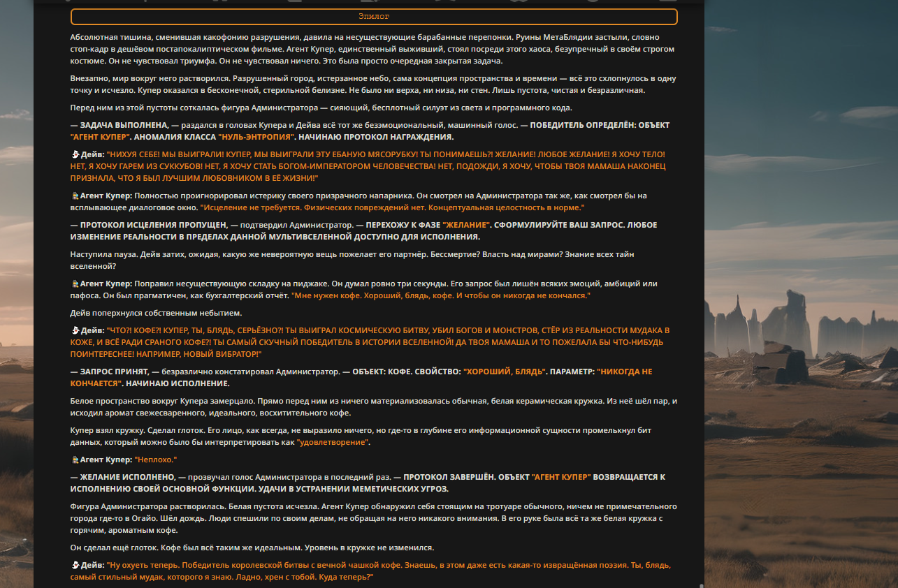Click the speaker name "Дейв:" before "ЧТО?! КОФЕ?!"
Viewport: 898px width, 588px height.
pos(92,330)
